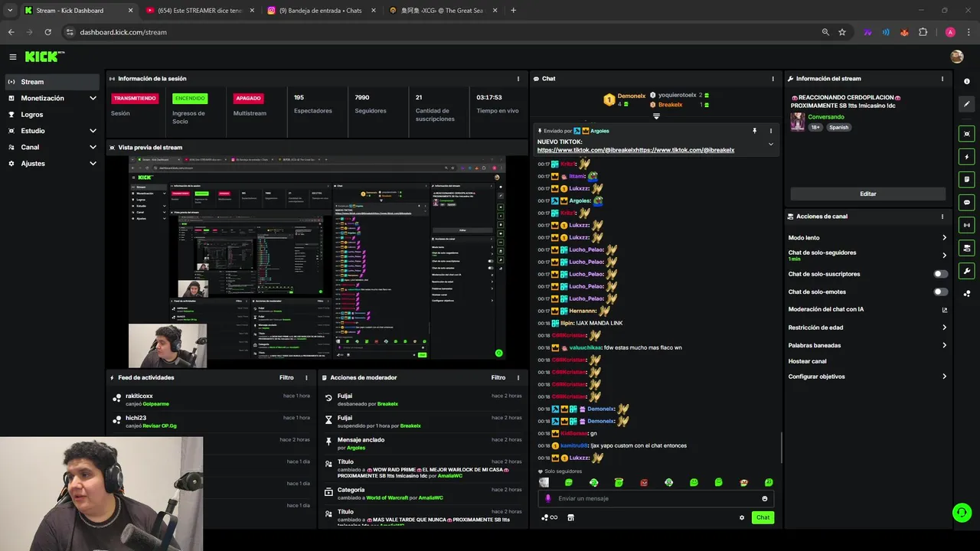
Task: Open the emoji picker in message box
Action: (764, 498)
